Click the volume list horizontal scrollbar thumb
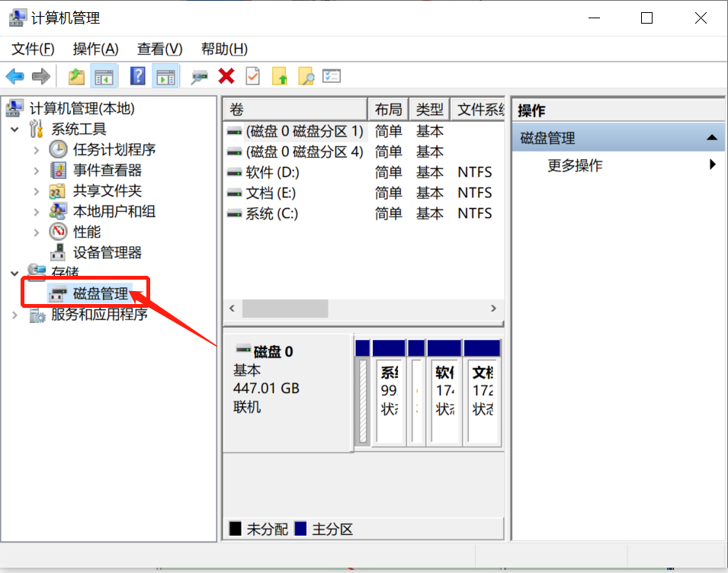This screenshot has width=728, height=573. pyautogui.click(x=285, y=309)
